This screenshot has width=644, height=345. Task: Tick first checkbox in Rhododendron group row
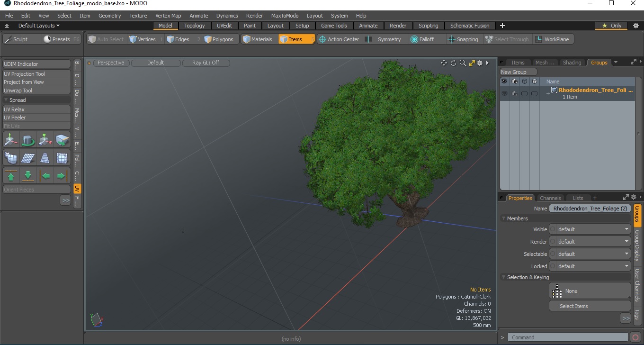pos(524,94)
